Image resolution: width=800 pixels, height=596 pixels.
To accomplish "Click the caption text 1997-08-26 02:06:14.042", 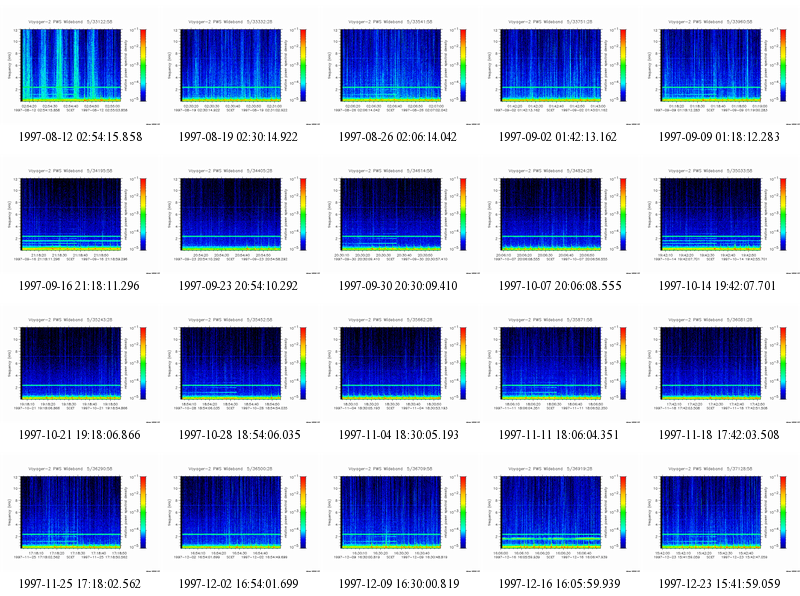I will coord(398,137).
